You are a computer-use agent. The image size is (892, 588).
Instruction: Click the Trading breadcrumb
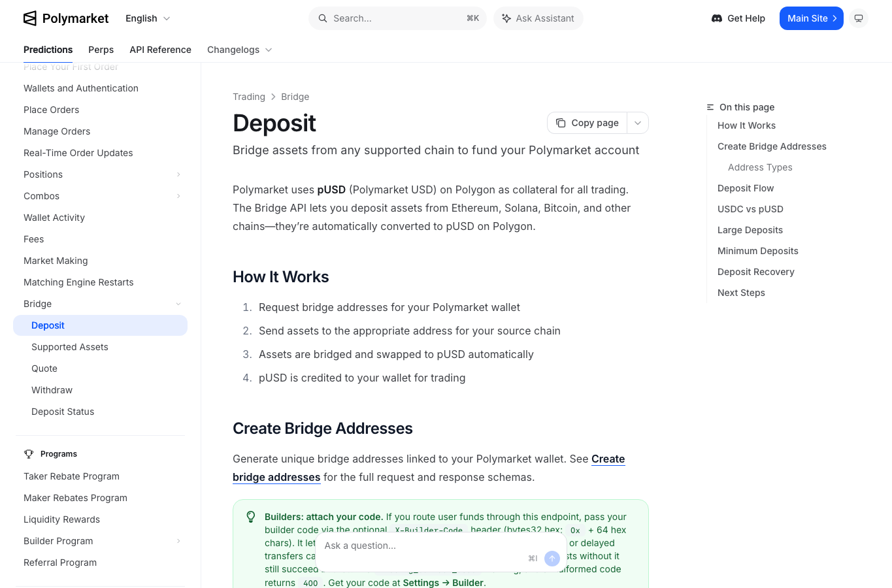pos(249,97)
